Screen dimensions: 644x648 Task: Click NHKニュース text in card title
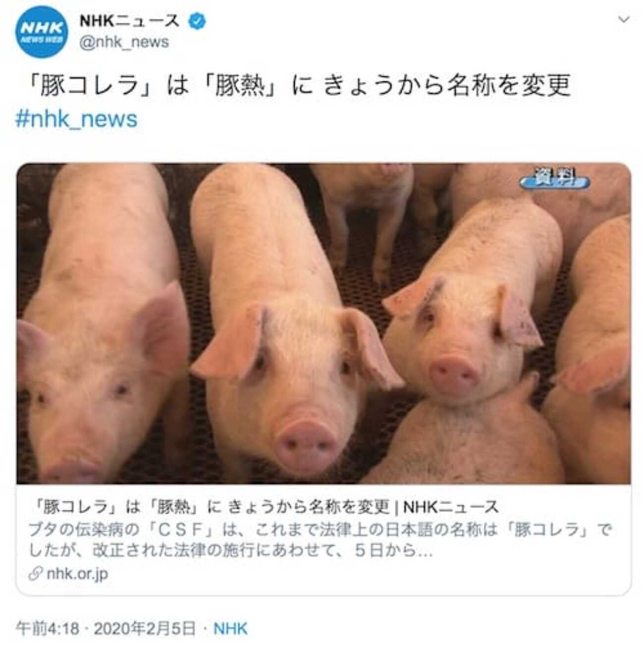pyautogui.click(x=451, y=506)
